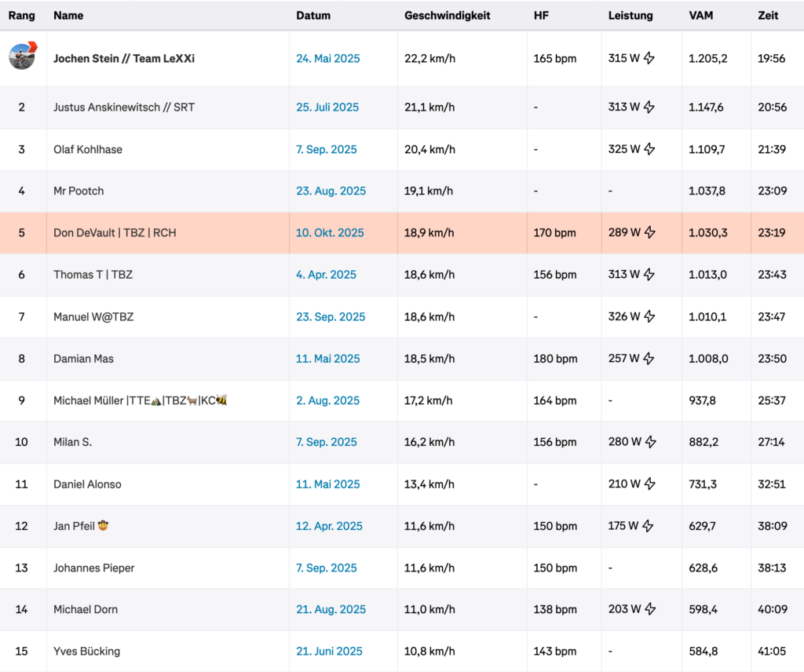Click lightning bolt icon next to 203 W
The width and height of the screenshot is (804, 672).
(x=649, y=609)
